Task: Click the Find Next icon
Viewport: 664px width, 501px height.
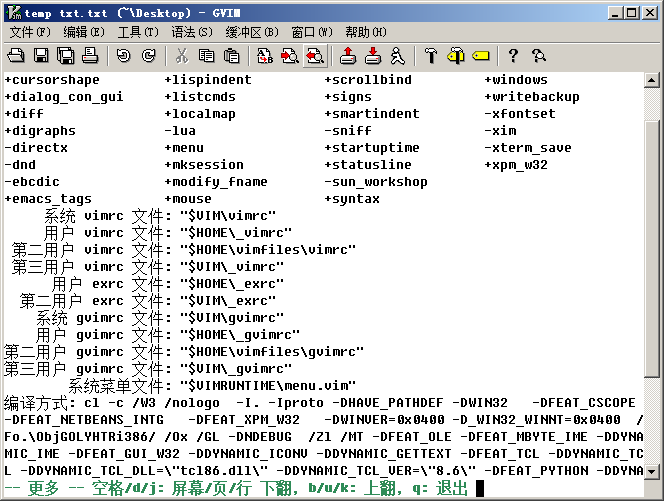Action: tap(290, 56)
